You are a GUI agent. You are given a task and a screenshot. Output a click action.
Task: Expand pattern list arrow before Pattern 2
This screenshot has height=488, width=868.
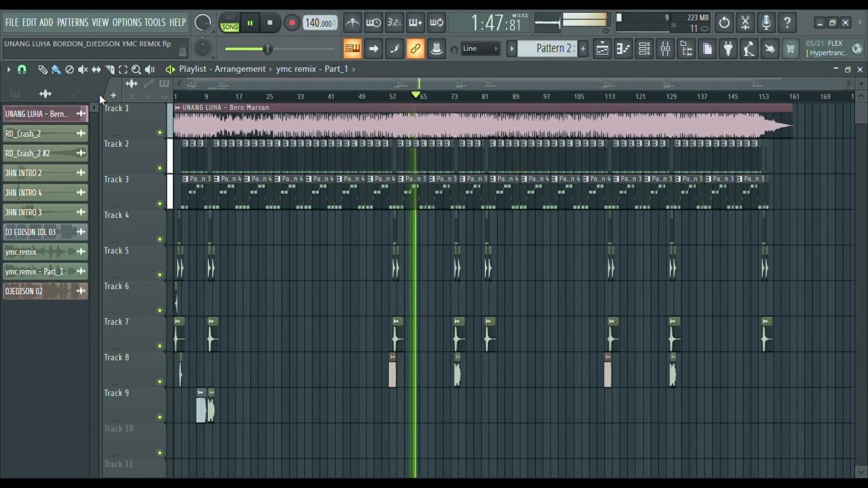pos(512,49)
